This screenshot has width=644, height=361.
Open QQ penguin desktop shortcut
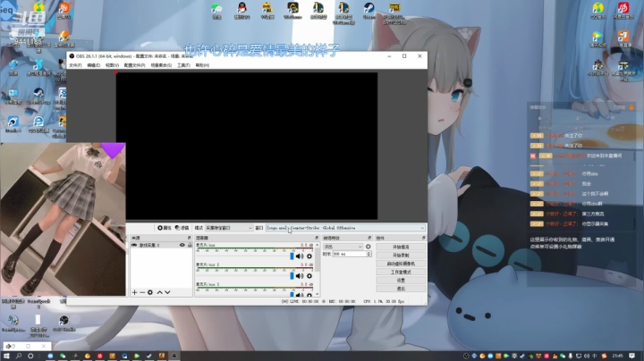tap(241, 11)
